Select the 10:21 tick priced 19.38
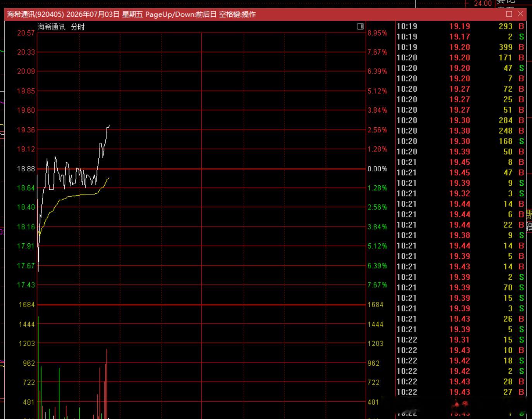 (x=460, y=235)
